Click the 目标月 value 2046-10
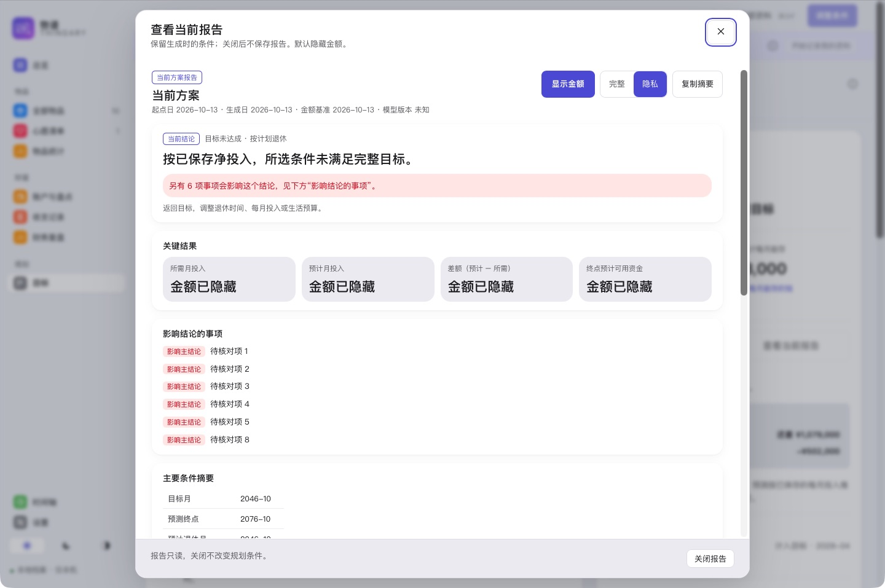Viewport: 885px width, 588px height. point(256,499)
